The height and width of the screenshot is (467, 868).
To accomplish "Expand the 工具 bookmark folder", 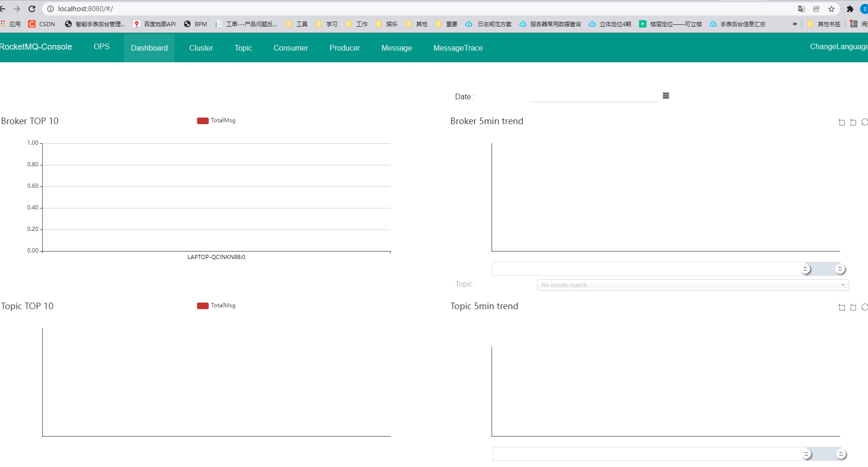I will tap(297, 24).
